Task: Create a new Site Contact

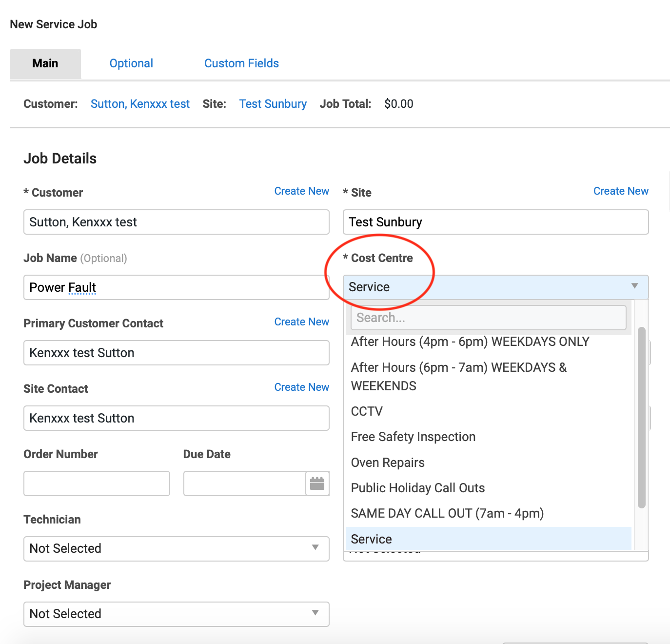Action: 301,387
